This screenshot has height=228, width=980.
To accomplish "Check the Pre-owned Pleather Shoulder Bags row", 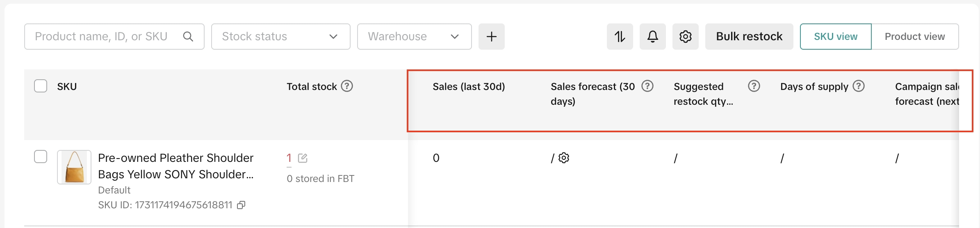I will (41, 157).
